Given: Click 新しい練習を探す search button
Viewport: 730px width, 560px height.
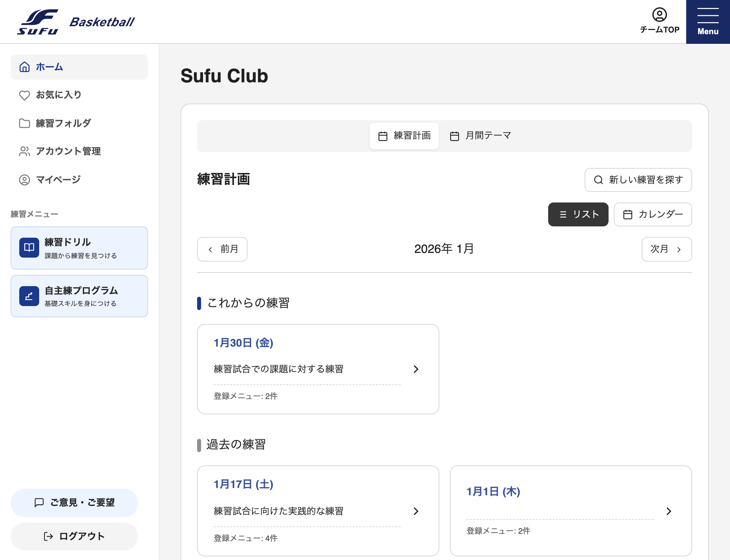Looking at the screenshot, I should [x=638, y=180].
